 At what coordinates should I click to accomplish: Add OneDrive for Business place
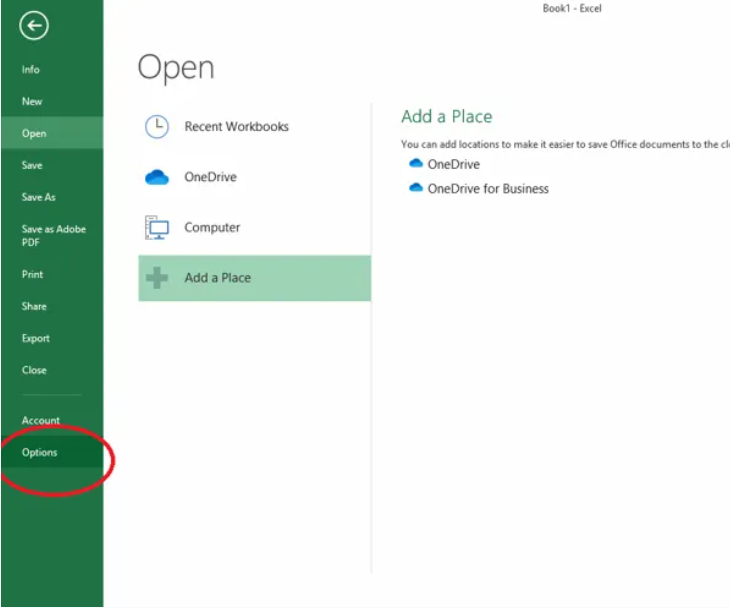[488, 189]
